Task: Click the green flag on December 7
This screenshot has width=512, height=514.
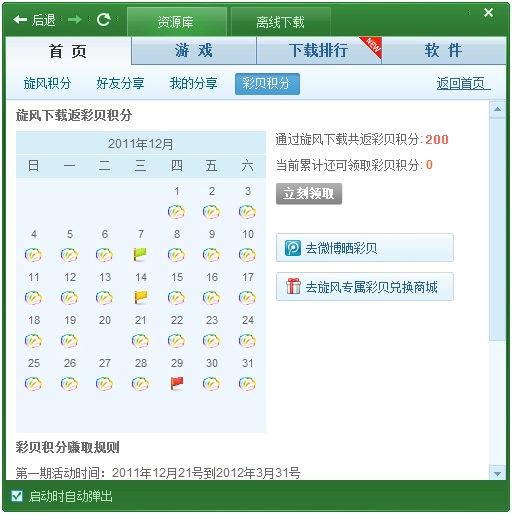Action: tap(140, 255)
